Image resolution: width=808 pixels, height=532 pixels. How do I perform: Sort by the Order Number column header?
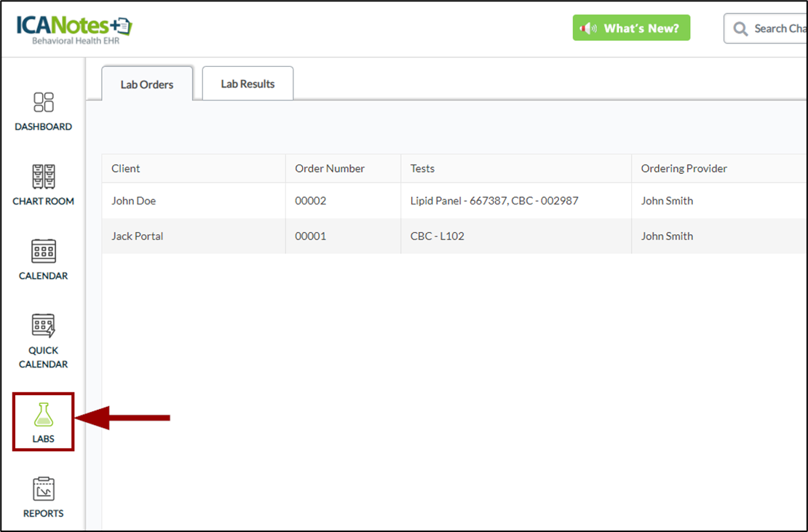tap(330, 168)
